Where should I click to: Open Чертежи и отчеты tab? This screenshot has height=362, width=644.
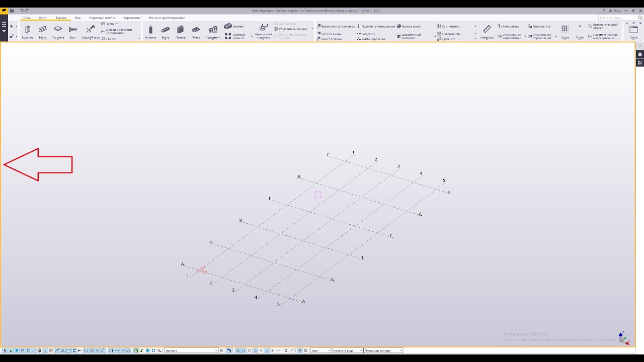coord(102,18)
